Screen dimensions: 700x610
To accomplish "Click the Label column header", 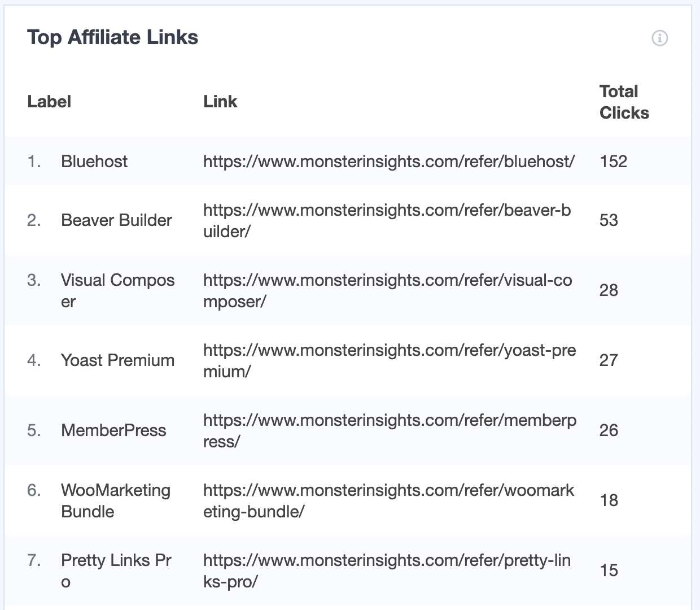I will (49, 102).
